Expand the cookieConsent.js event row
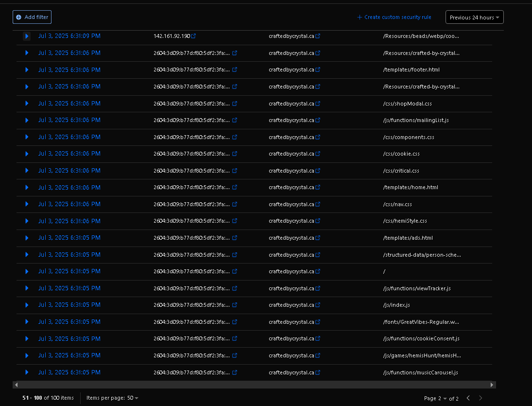This screenshot has width=532, height=406. (27, 338)
